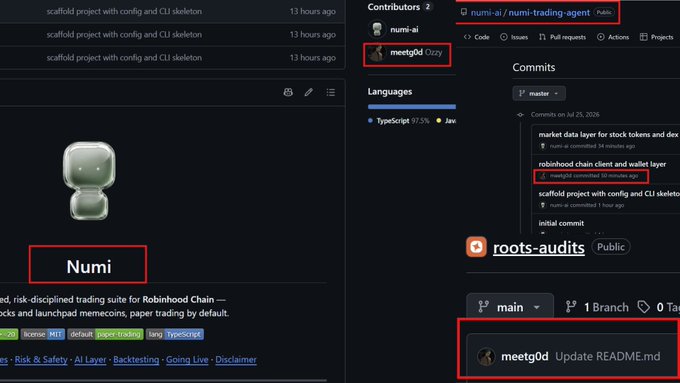Click the yellow JavaScript color dot

(439, 121)
